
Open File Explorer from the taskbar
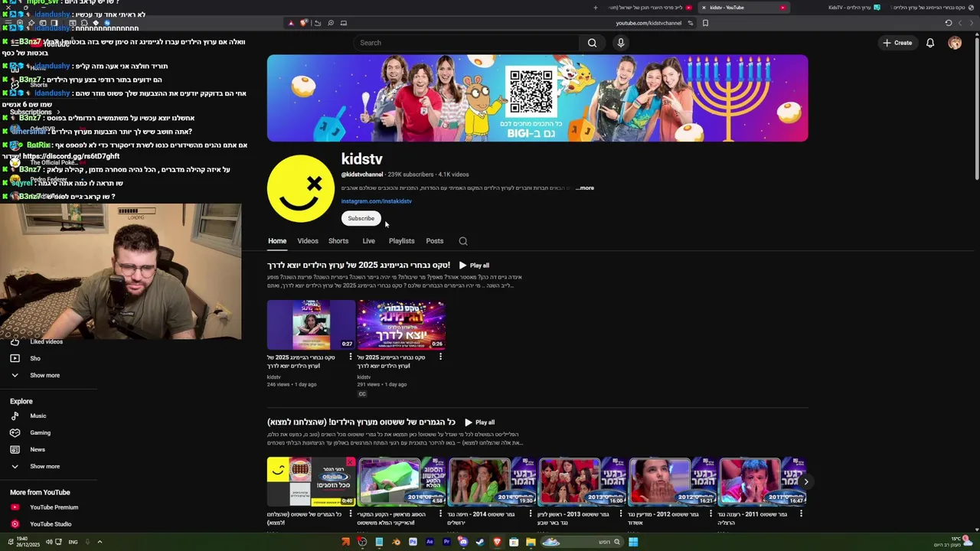point(531,542)
